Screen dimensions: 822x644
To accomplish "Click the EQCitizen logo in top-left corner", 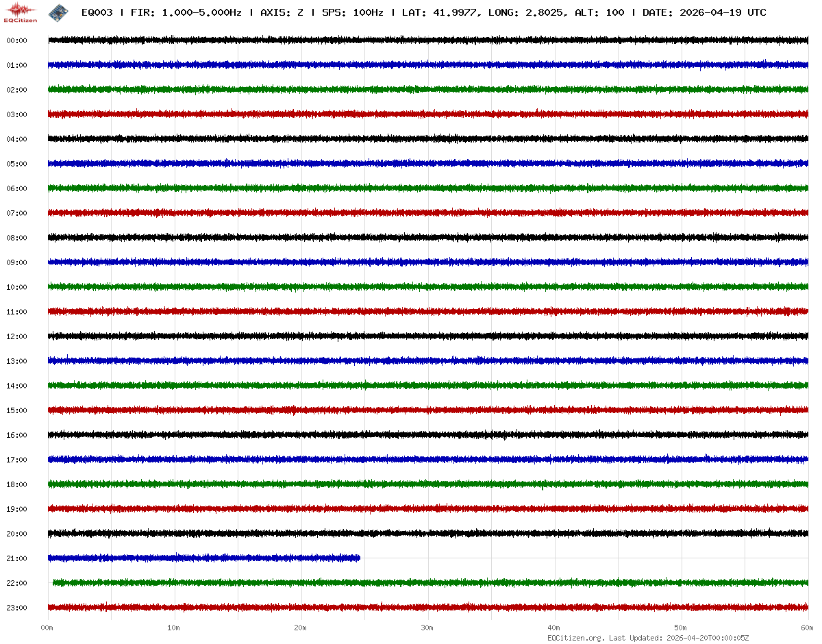I will coord(20,12).
